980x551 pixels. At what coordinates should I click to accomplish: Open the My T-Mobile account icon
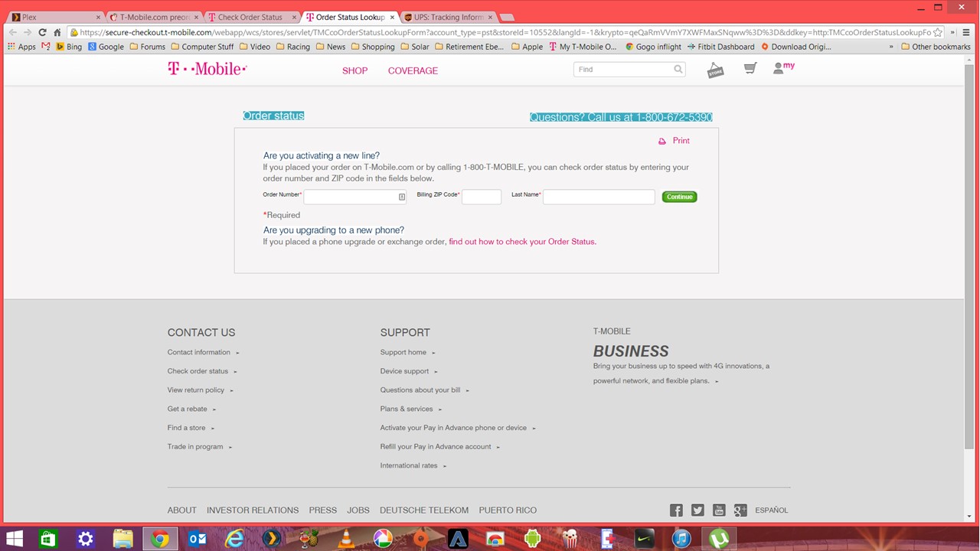[783, 67]
